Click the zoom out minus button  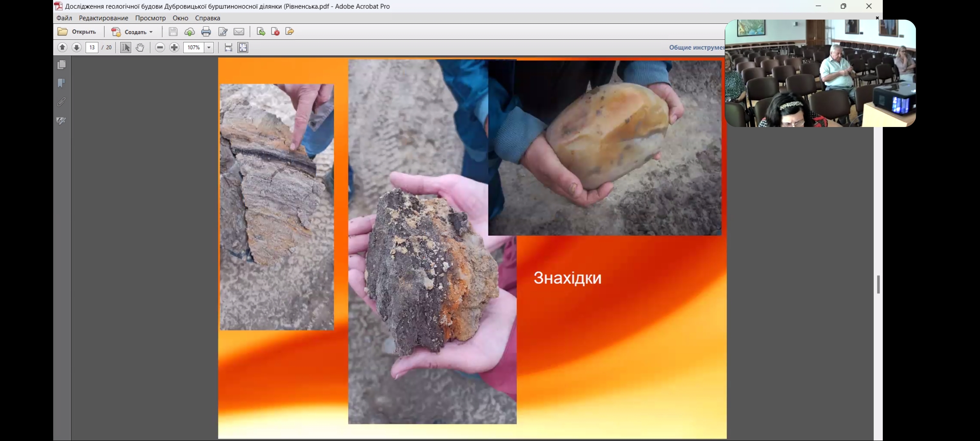[x=160, y=47]
